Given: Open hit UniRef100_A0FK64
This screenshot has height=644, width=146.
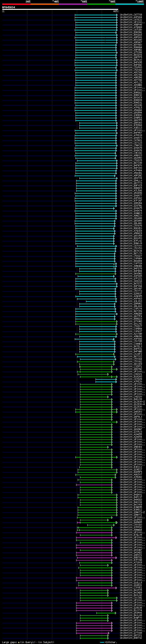Looking at the screenshot, I should (x=131, y=17).
